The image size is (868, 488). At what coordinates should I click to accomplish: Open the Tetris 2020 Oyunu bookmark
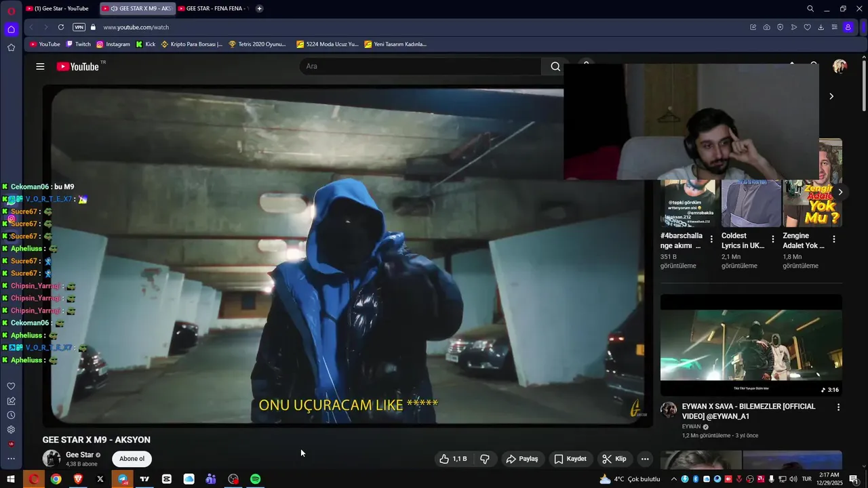pyautogui.click(x=258, y=44)
